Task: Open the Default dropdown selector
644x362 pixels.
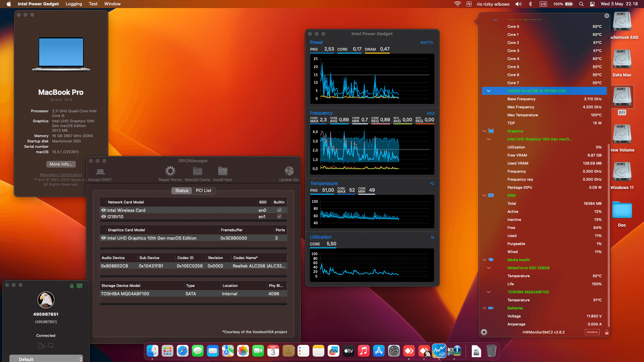Action: (46, 359)
